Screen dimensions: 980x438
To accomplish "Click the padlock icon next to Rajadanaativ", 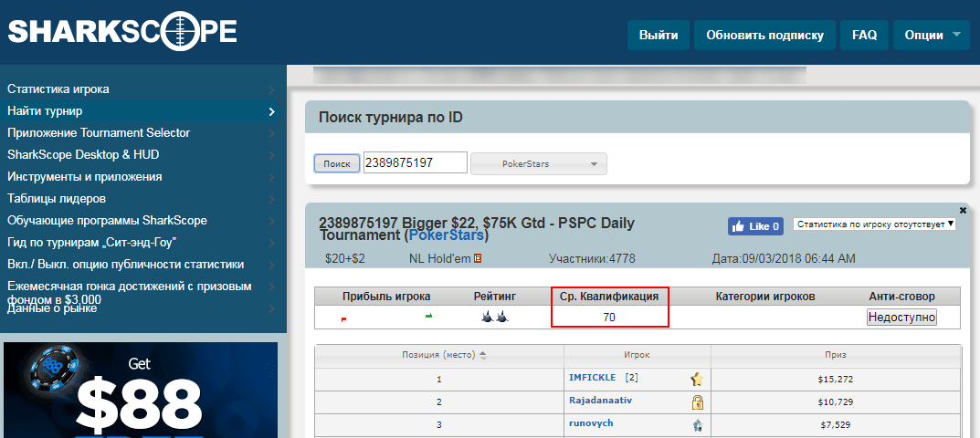I will [x=697, y=402].
